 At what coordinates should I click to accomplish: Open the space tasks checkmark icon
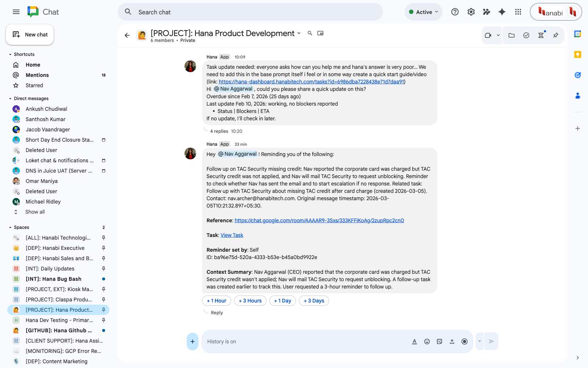click(526, 35)
